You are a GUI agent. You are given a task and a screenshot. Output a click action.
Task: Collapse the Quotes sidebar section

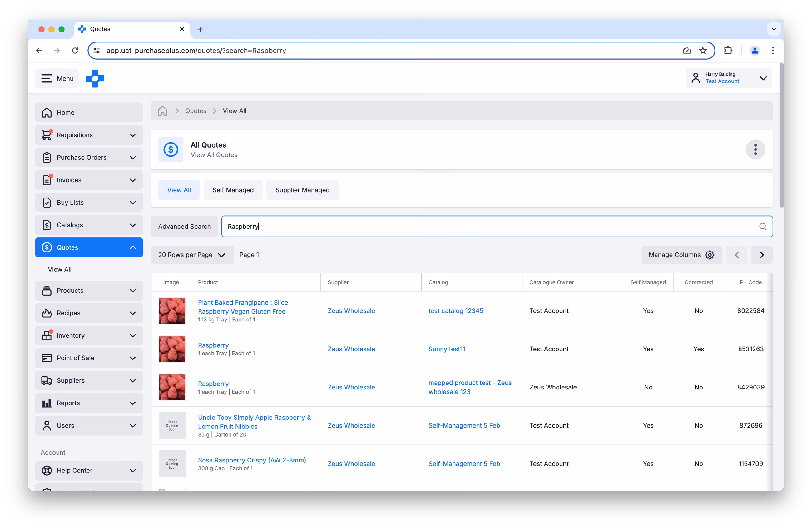pyautogui.click(x=89, y=247)
